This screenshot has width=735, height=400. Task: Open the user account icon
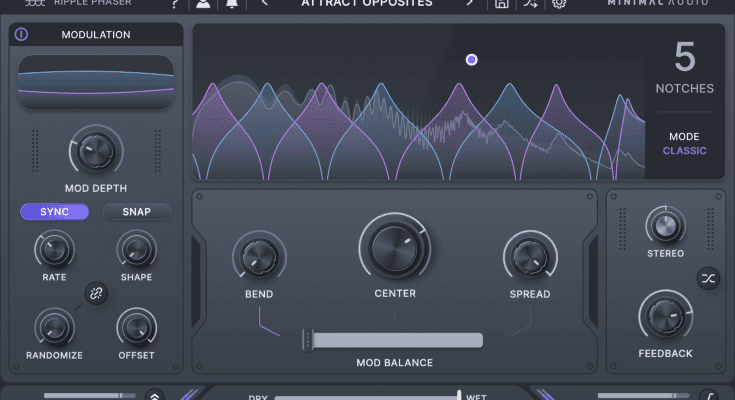tap(203, 4)
